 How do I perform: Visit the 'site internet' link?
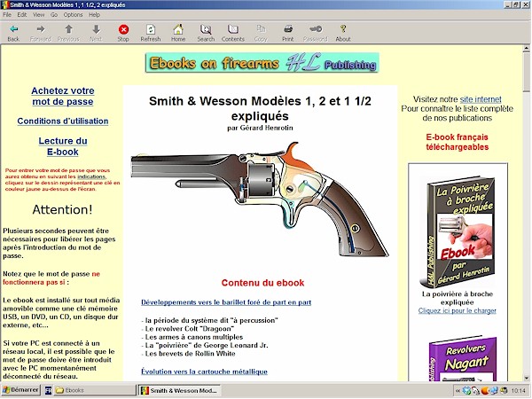click(x=481, y=99)
